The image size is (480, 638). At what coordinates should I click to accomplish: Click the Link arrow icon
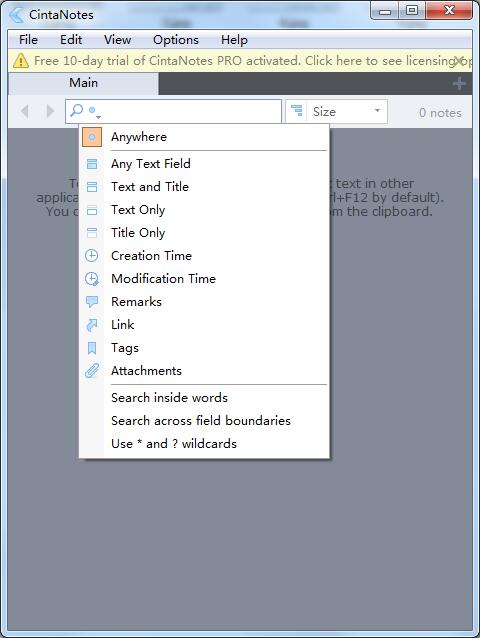pyautogui.click(x=92, y=325)
